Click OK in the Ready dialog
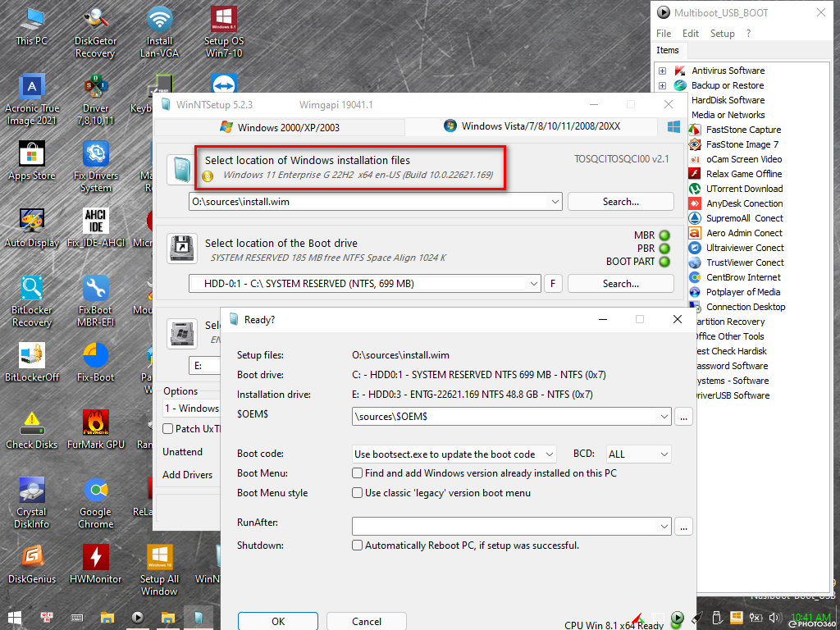Viewport: 840px width, 630px height. pos(278,621)
